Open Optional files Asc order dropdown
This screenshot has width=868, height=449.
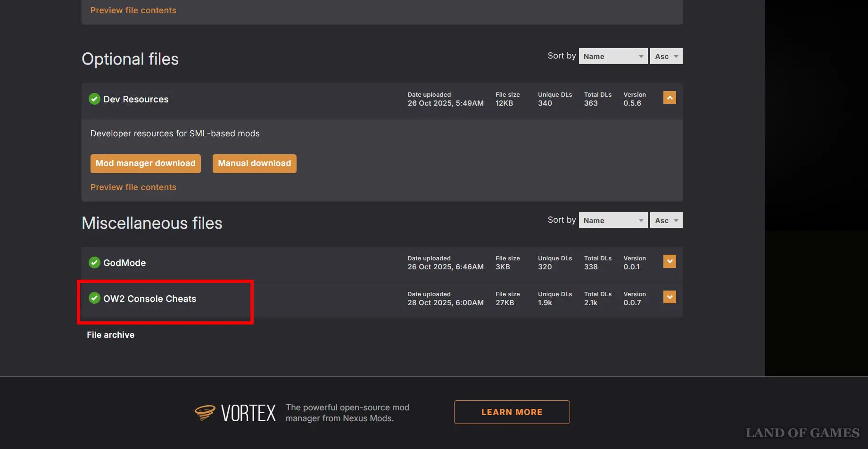(666, 57)
